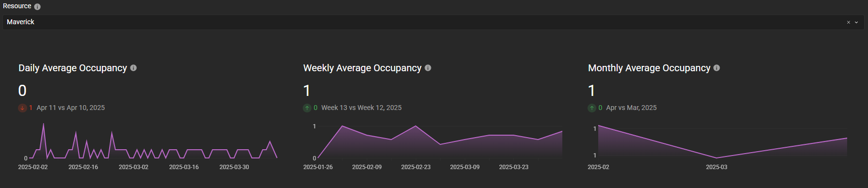
Task: Click the 2025-03-23 weekly axis label
Action: point(514,167)
